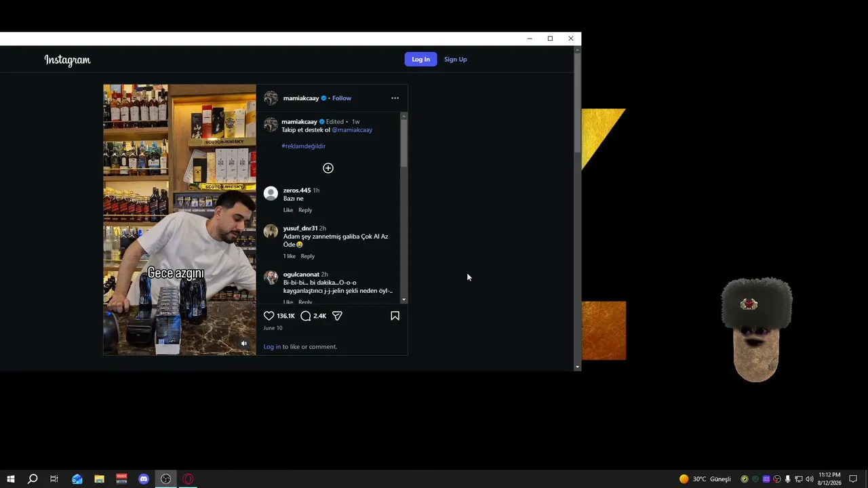The image size is (868, 488).
Task: Click the Log In button in header
Action: (x=420, y=59)
